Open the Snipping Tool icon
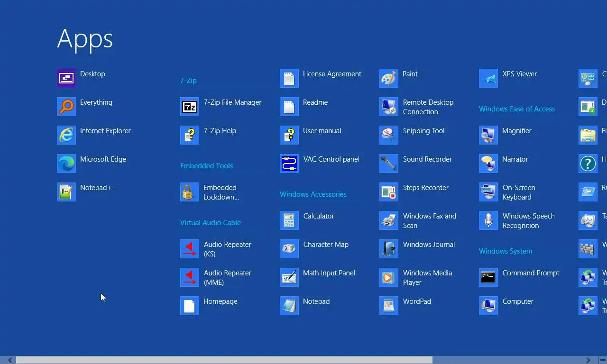 point(389,135)
